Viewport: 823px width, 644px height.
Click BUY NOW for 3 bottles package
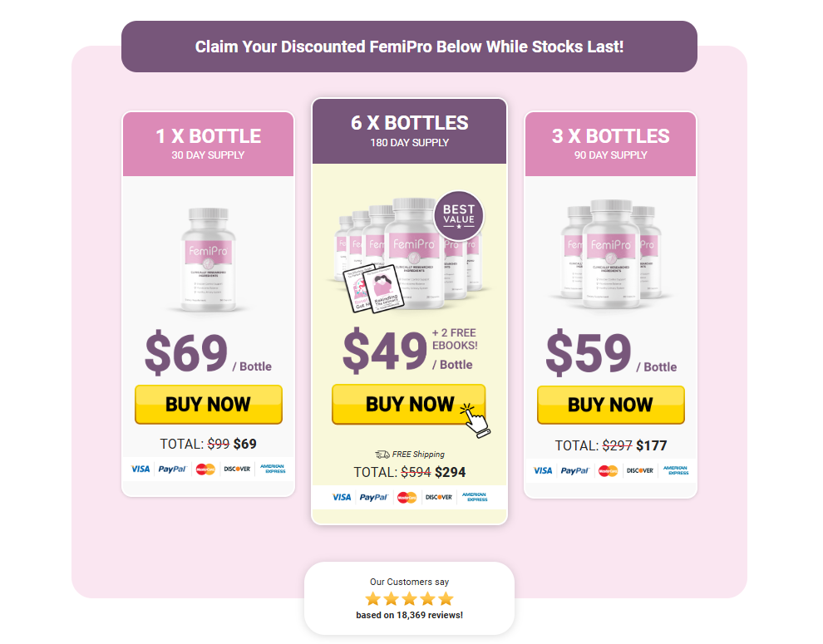coord(610,405)
